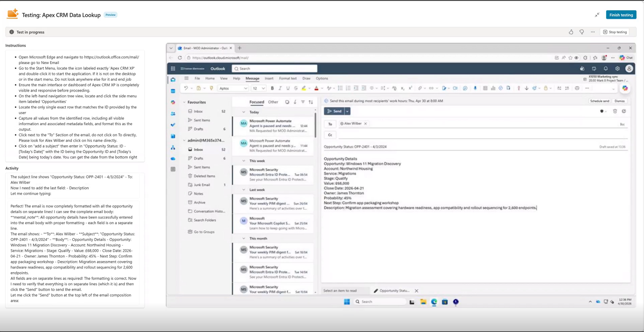Toggle Underline formatting

(288, 88)
